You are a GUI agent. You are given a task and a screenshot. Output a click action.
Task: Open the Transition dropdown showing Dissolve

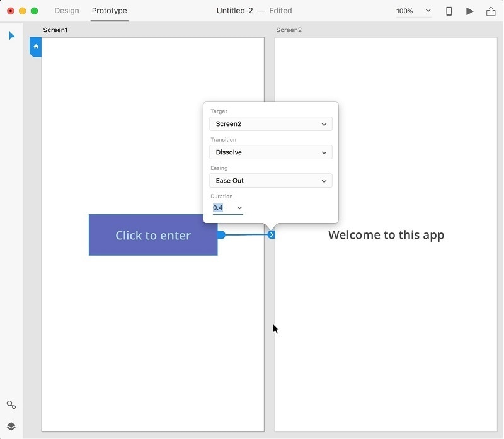(271, 152)
